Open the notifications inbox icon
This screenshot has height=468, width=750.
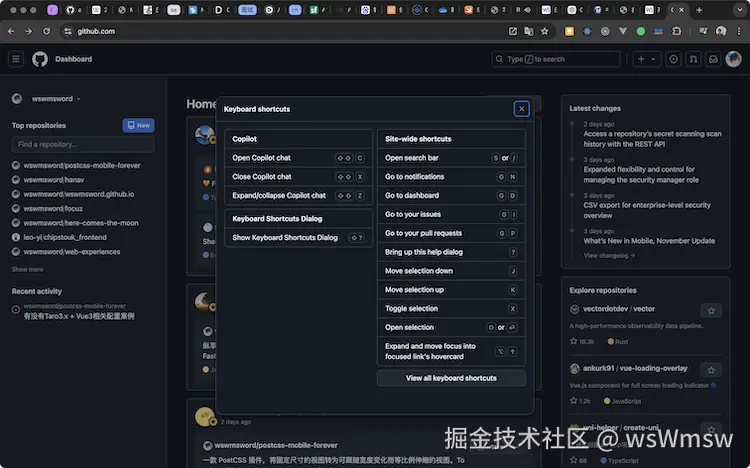pos(713,59)
